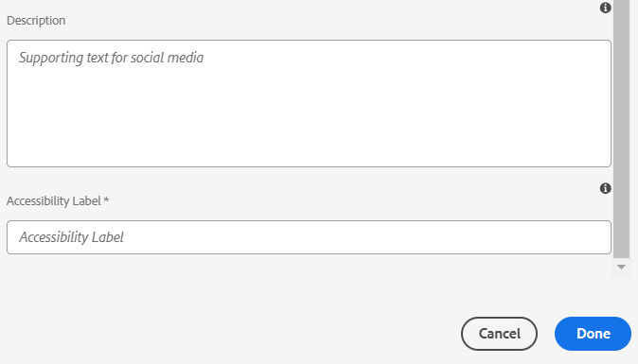Click the Done button to confirm
The height and width of the screenshot is (364, 638).
[x=593, y=334]
